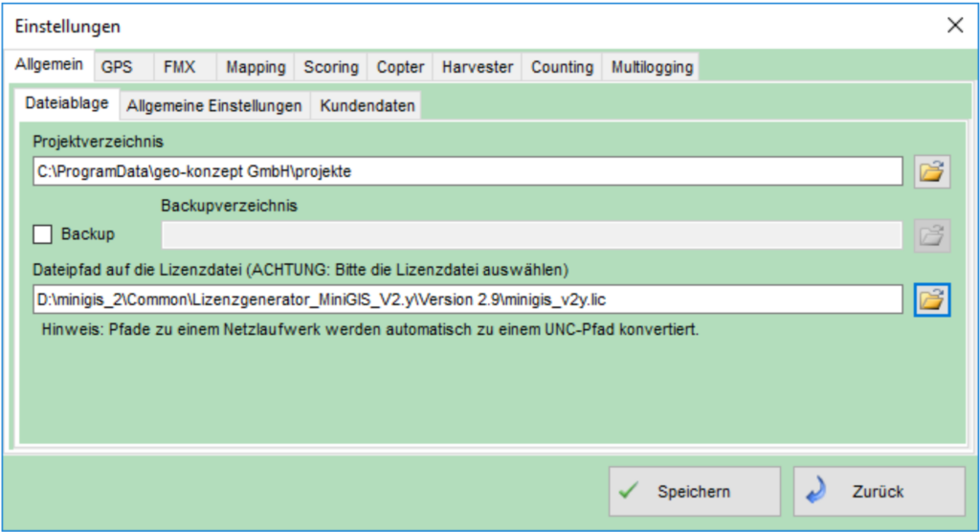Browse for the Projektverzeichnis folder
The width and height of the screenshot is (980, 532).
[931, 171]
